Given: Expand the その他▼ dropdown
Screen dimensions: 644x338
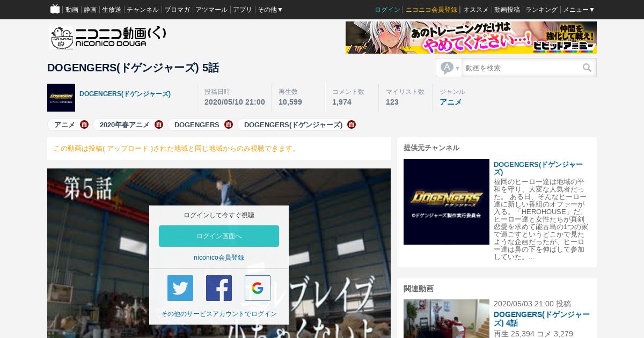Looking at the screenshot, I should (x=270, y=10).
